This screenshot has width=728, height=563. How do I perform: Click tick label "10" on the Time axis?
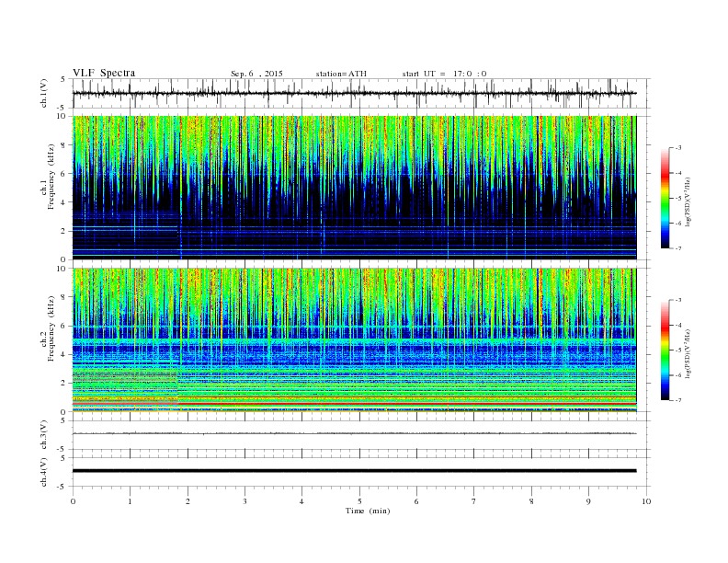coord(646,501)
